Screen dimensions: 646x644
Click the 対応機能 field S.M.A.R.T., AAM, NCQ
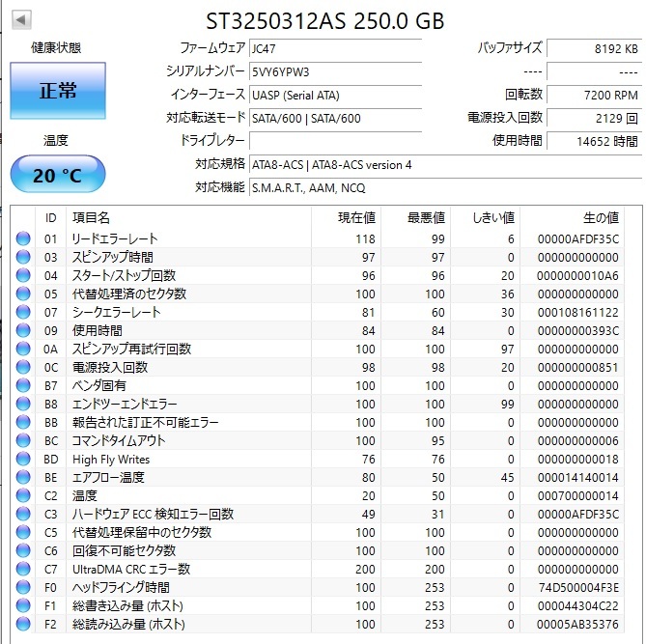click(446, 187)
